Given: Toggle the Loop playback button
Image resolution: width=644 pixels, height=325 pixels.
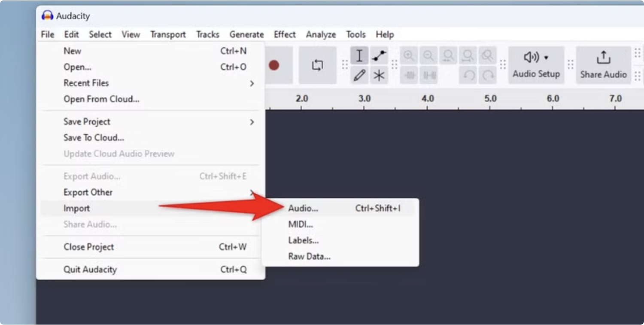Looking at the screenshot, I should click(x=318, y=65).
